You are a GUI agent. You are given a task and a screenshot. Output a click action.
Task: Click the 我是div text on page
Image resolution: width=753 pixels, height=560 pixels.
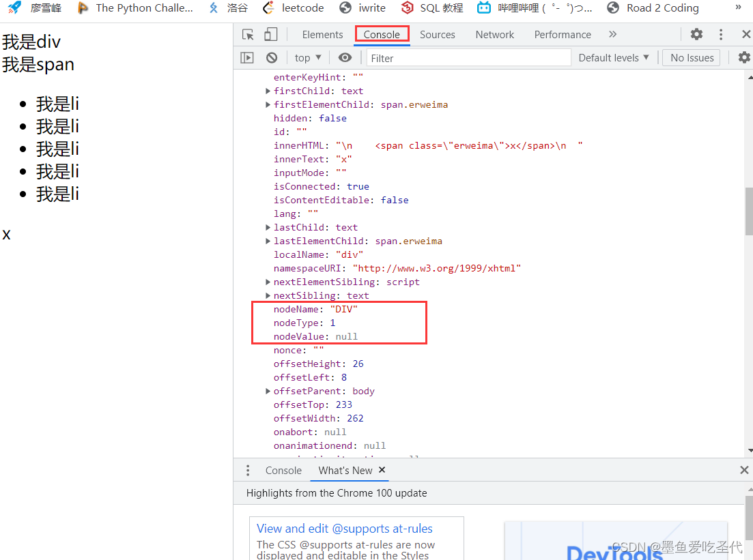point(31,42)
